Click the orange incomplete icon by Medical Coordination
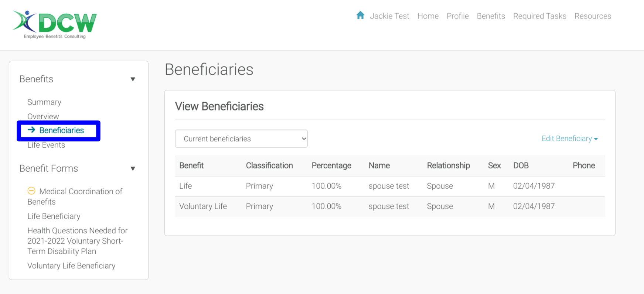This screenshot has height=294, width=644. point(31,191)
